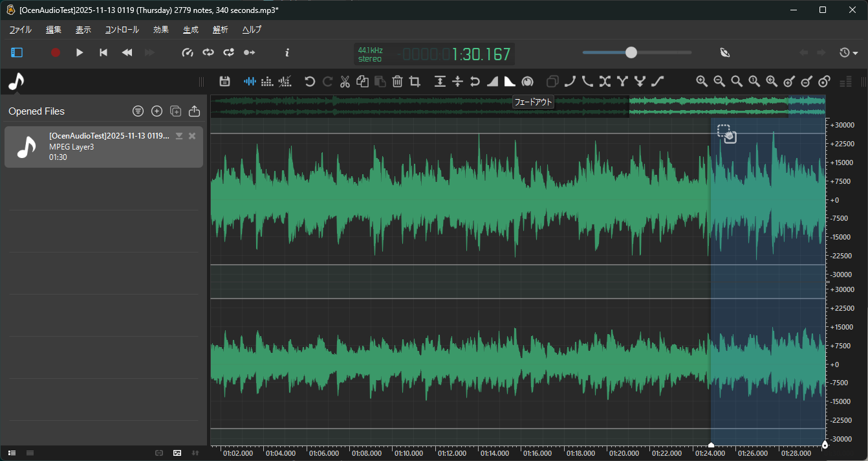Open the filter options in Opened Files

[x=138, y=111]
